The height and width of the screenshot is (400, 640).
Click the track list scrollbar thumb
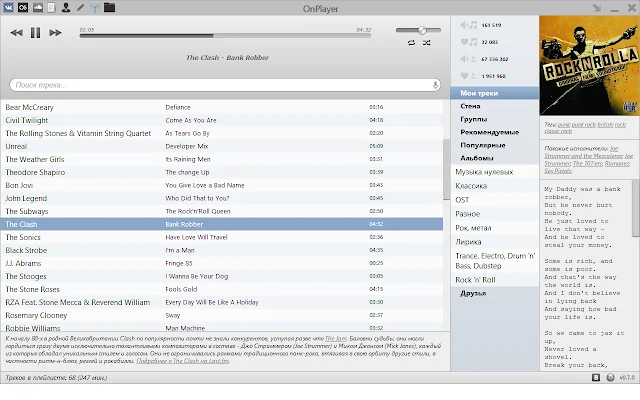446,169
